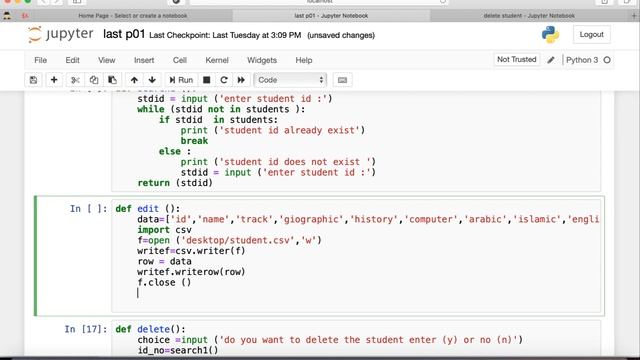The width and height of the screenshot is (640, 360).
Task: Click the Logout button
Action: click(x=591, y=35)
